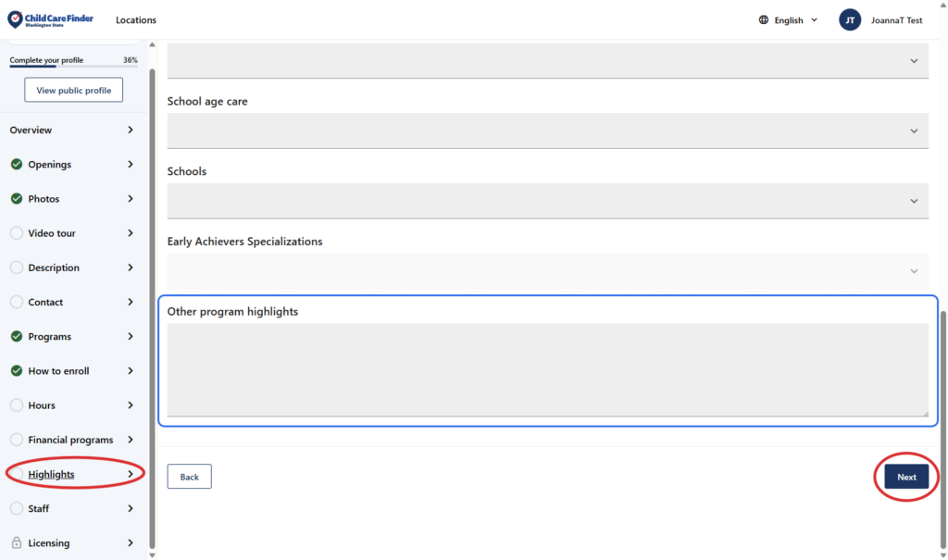948x560 pixels.
Task: Open the Schools dropdown
Action: point(547,201)
